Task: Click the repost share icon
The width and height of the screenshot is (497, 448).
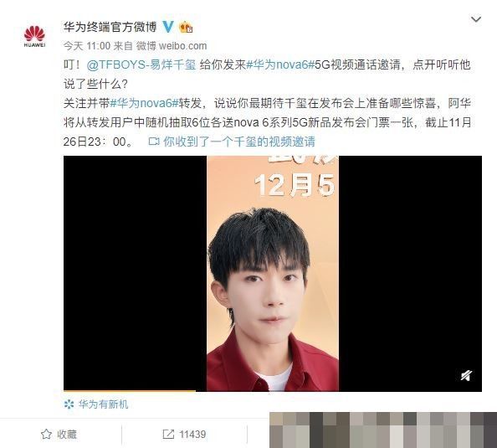Action: pos(168,434)
